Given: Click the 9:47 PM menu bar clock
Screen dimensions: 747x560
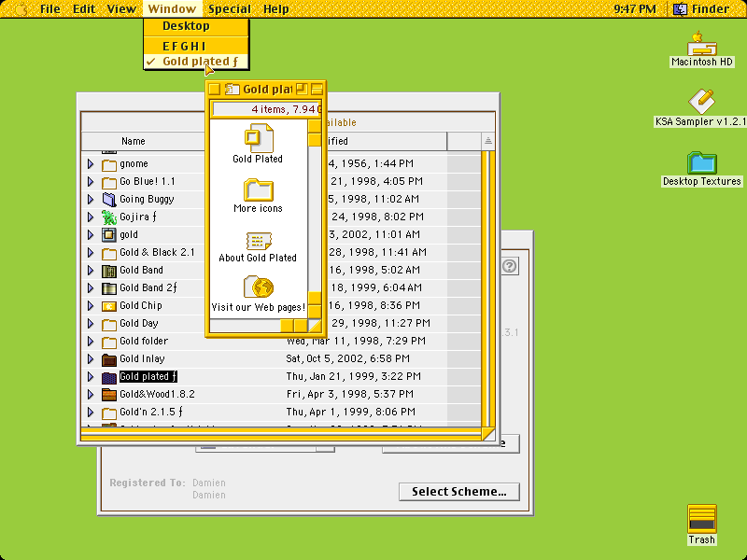Looking at the screenshot, I should click(635, 9).
